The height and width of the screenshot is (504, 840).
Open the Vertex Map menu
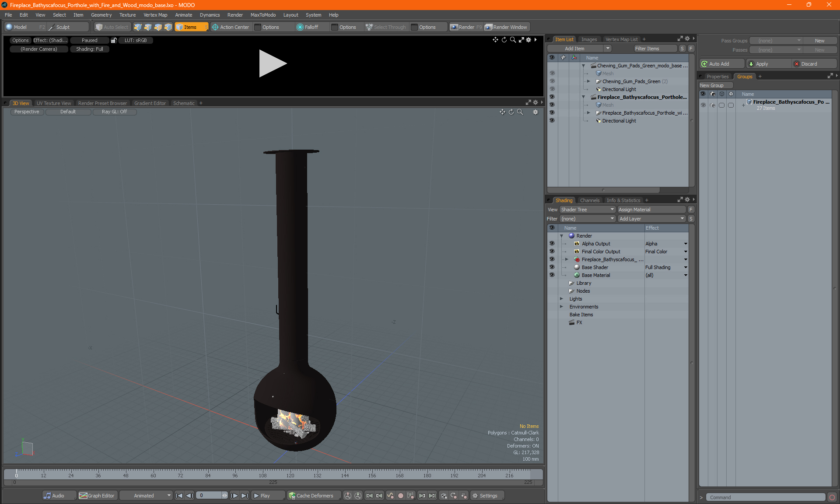point(155,15)
